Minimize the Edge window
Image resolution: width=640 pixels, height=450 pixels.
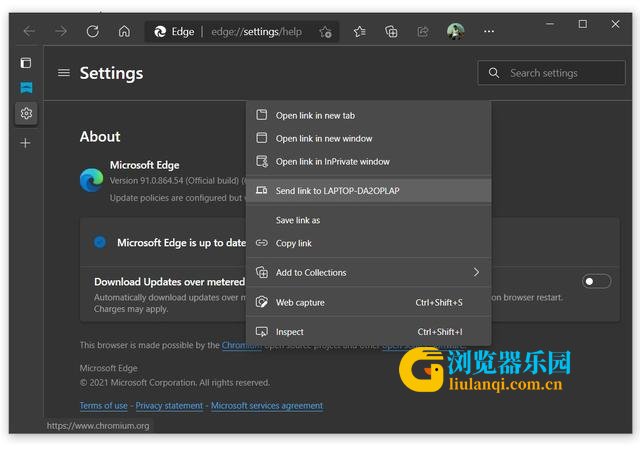[550, 24]
